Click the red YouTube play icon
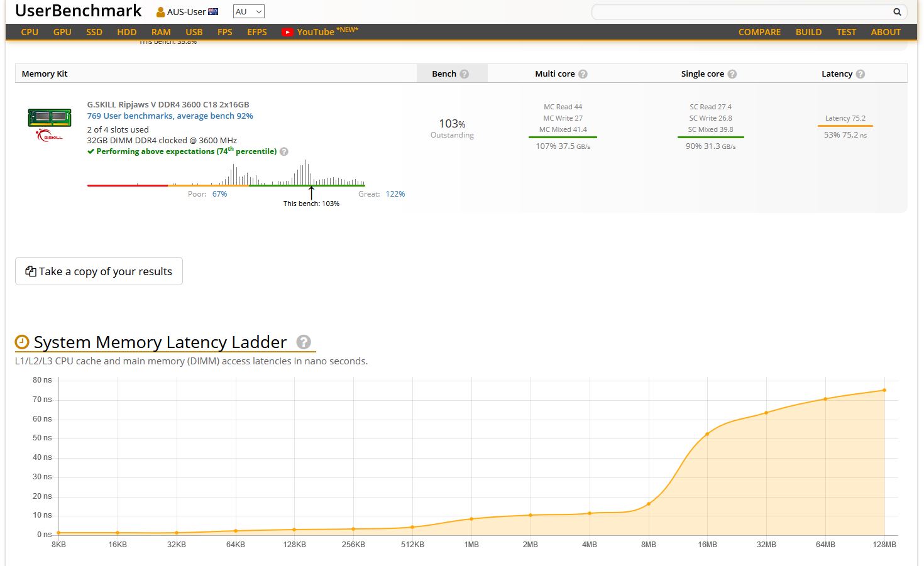The width and height of the screenshot is (924, 566). (x=287, y=32)
